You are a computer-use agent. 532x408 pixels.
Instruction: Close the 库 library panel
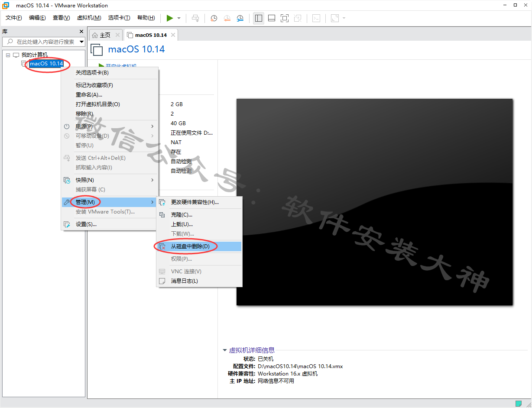(81, 32)
